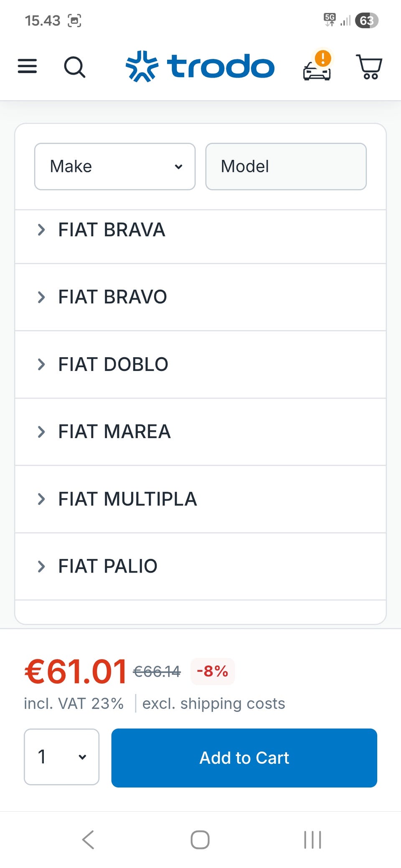Viewport: 401px width, 868px height.
Task: Expand the FIAT DOBLO chevron
Action: point(41,364)
